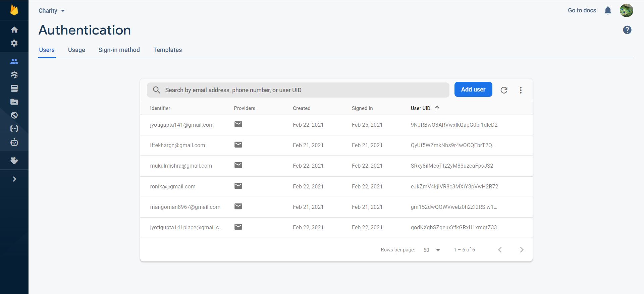644x294 pixels.
Task: Switch to the Usage tab
Action: 76,50
